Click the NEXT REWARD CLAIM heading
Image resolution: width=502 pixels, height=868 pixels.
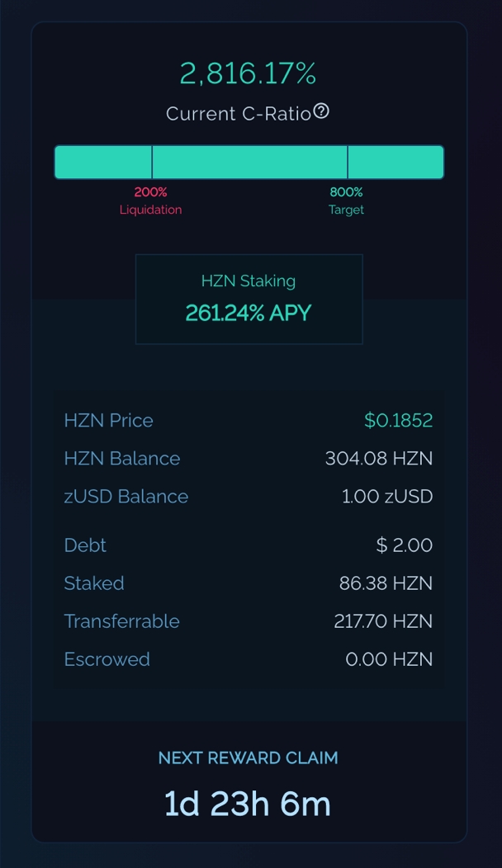click(x=249, y=757)
